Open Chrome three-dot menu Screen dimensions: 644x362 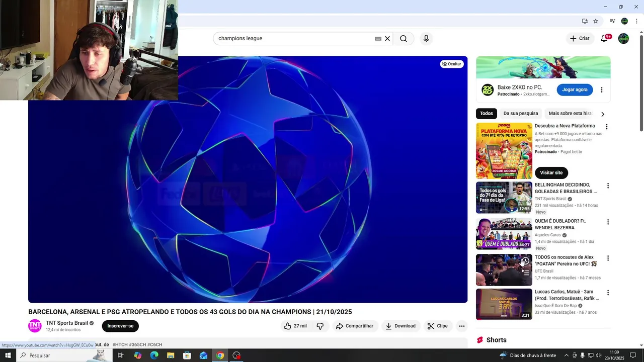(x=636, y=21)
